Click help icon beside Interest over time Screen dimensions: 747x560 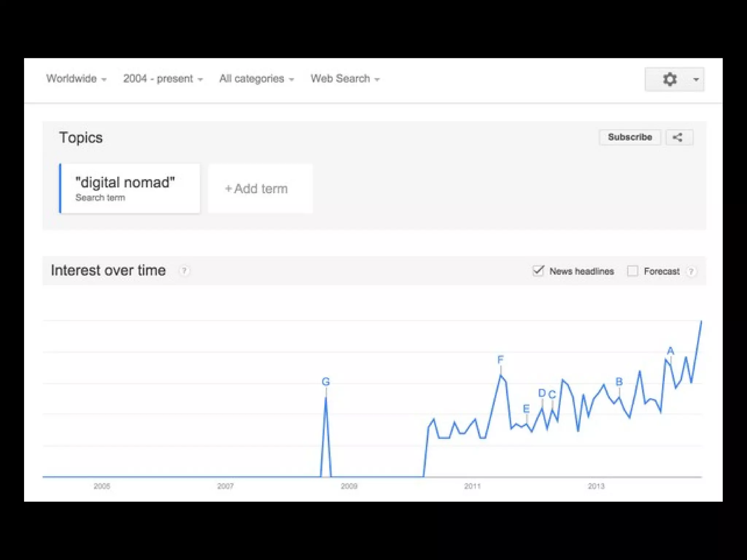tap(184, 271)
